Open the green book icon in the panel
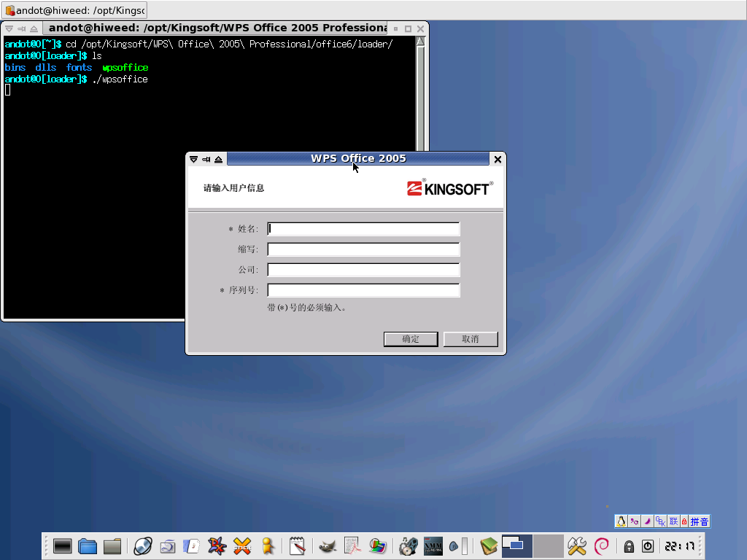Viewport: 747px width, 560px height. [488, 546]
